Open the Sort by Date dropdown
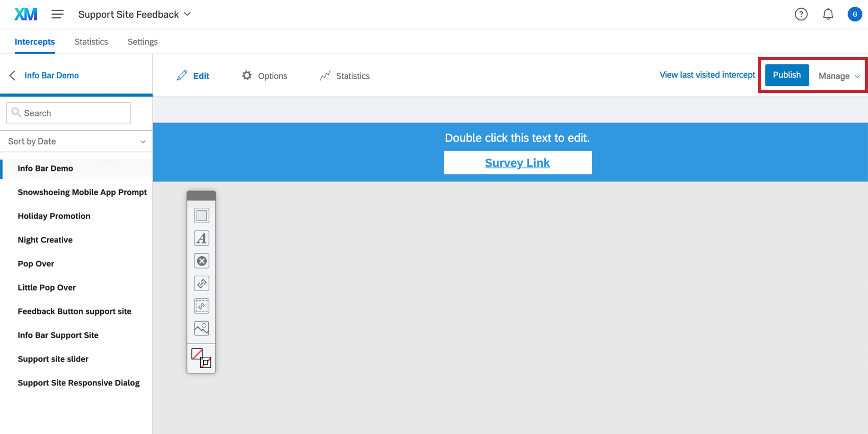 coord(77,141)
